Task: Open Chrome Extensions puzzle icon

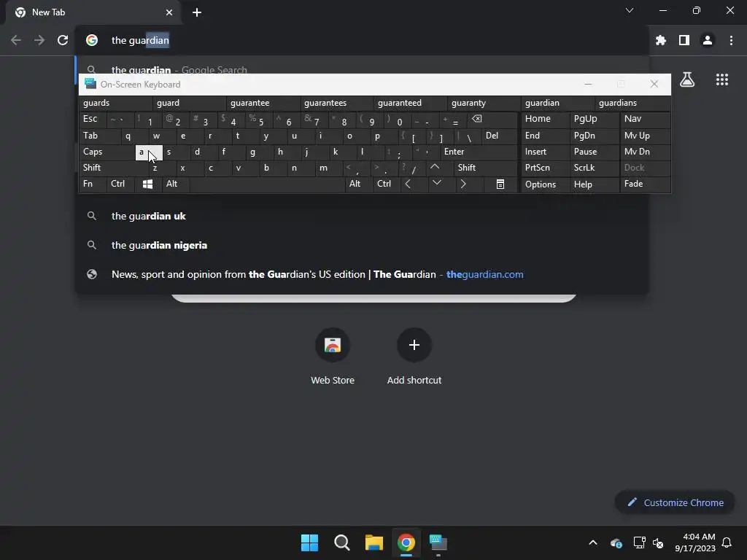Action: pyautogui.click(x=660, y=41)
